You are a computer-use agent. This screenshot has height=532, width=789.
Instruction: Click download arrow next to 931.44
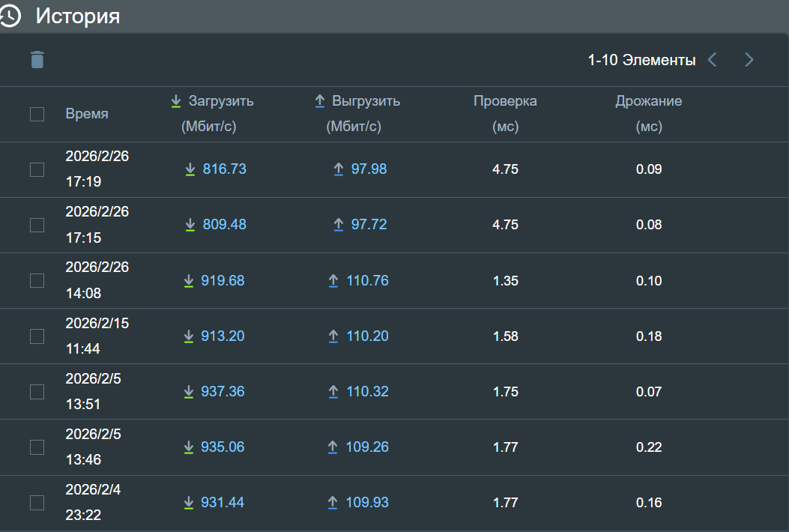pos(189,502)
